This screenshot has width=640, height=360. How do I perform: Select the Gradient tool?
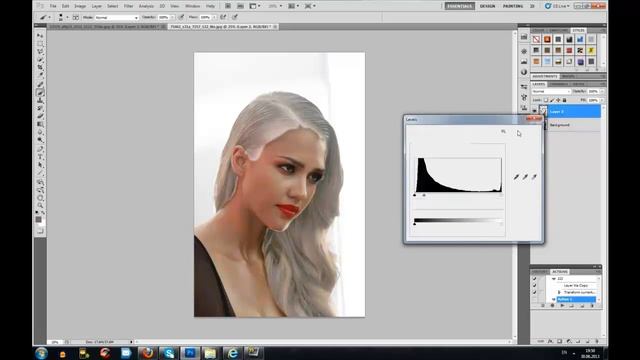[x=40, y=124]
